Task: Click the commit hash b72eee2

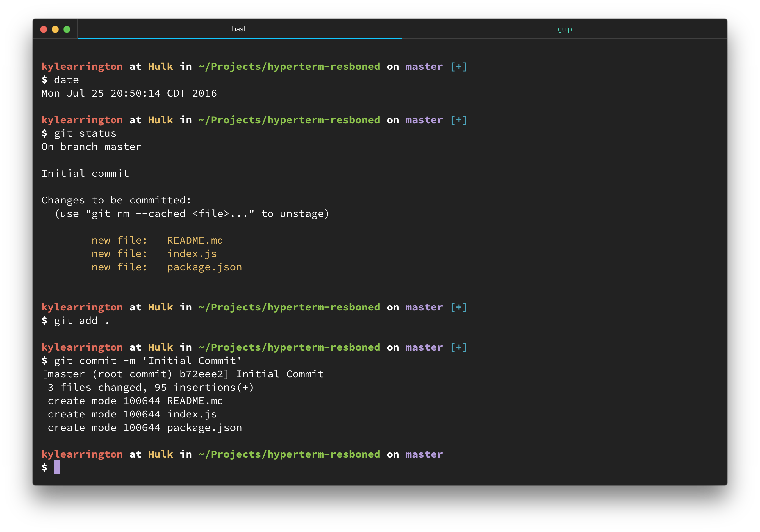Action: tap(202, 374)
